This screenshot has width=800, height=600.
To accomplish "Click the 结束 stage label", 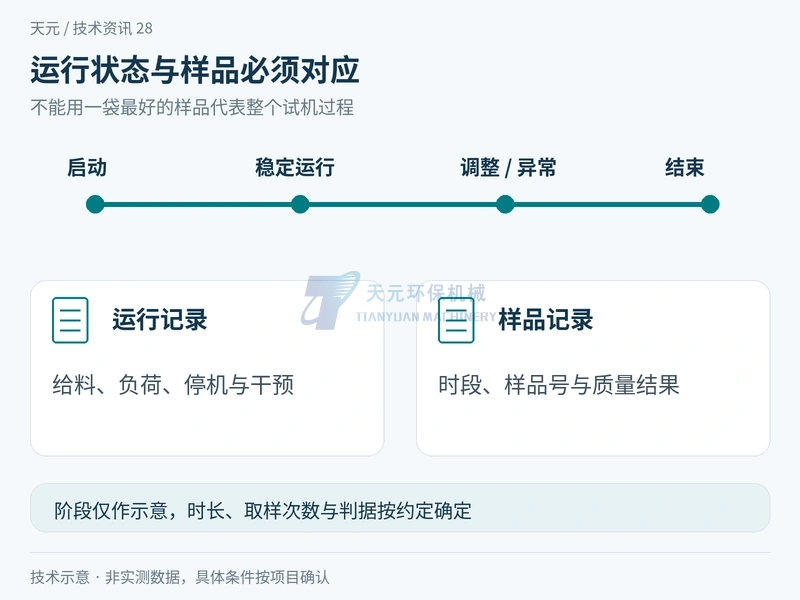I will (x=685, y=167).
